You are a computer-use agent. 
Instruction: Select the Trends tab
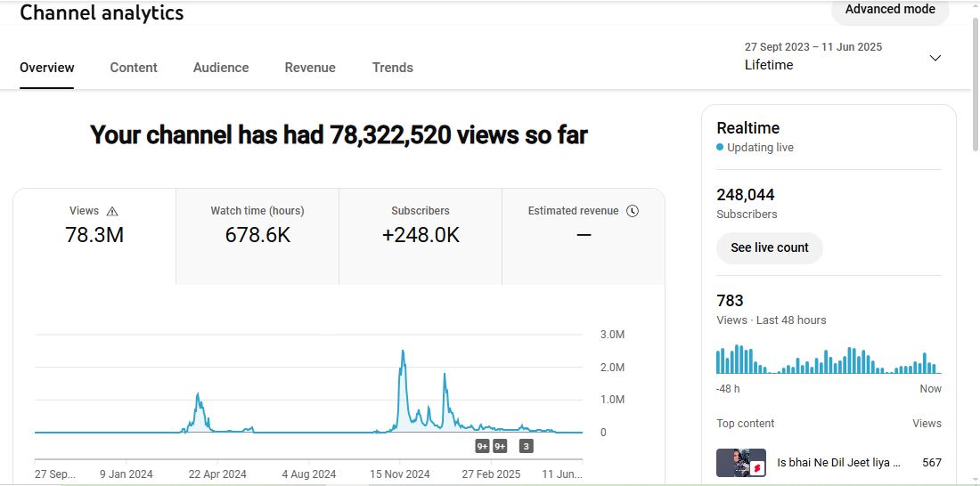(392, 68)
